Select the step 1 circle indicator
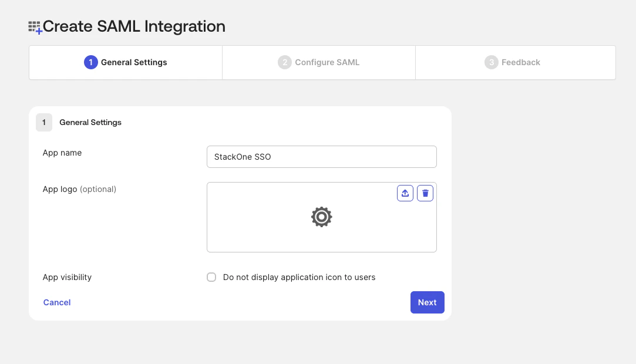Image resolution: width=636 pixels, height=364 pixels. [x=91, y=62]
